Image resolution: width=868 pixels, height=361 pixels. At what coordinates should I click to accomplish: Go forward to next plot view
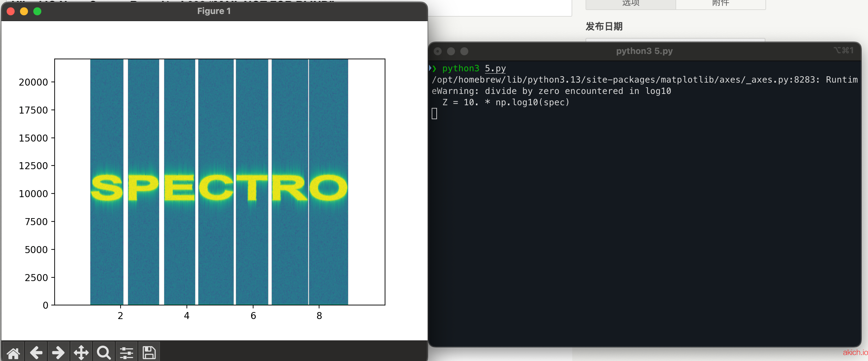coord(58,353)
